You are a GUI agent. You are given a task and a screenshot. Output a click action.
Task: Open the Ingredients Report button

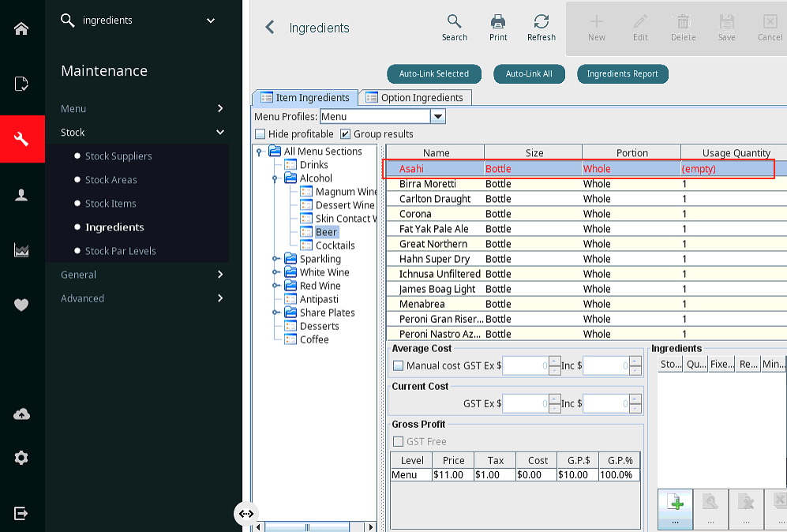[622, 73]
